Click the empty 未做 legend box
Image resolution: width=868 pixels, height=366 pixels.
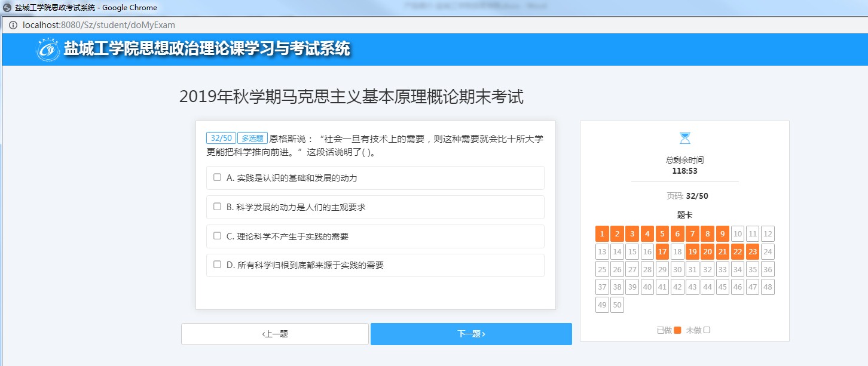click(707, 330)
